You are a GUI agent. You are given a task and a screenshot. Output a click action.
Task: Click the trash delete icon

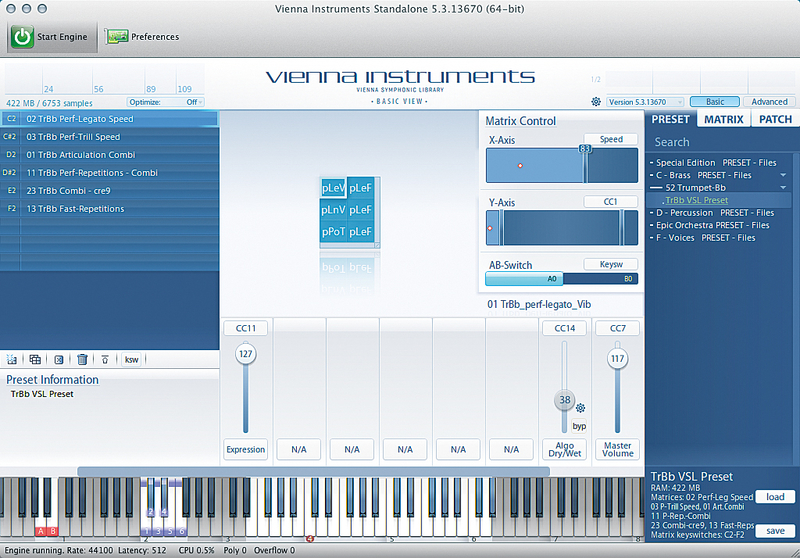tap(82, 360)
